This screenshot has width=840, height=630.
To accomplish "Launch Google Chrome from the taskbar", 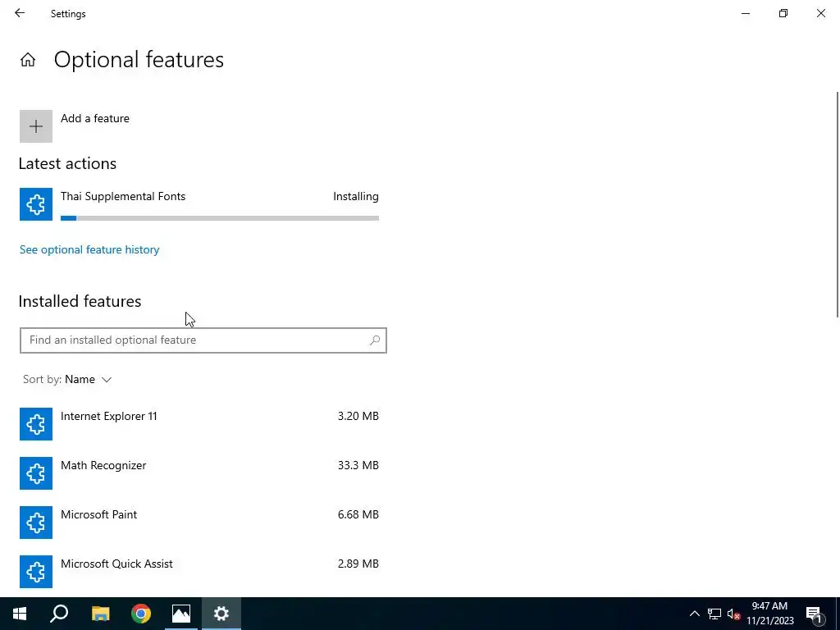I will (141, 614).
